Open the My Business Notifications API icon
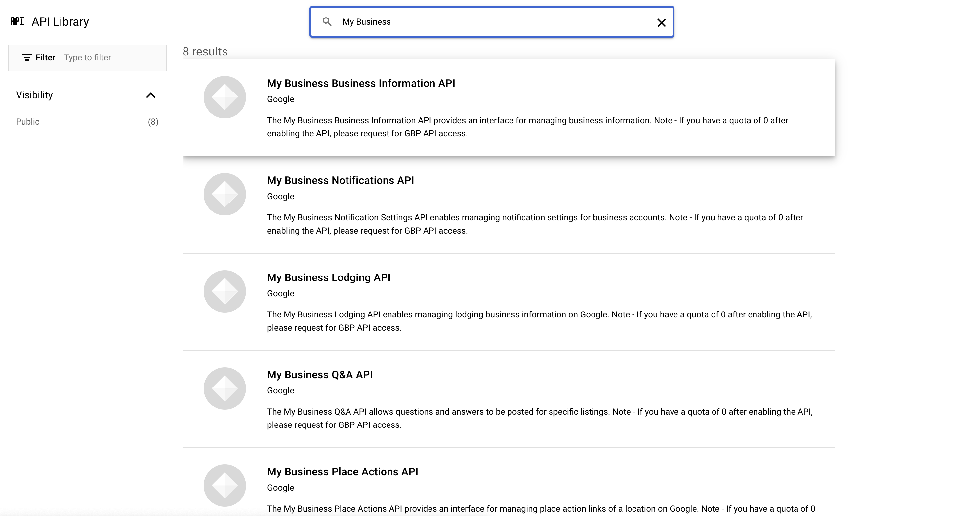The height and width of the screenshot is (516, 980). [225, 194]
